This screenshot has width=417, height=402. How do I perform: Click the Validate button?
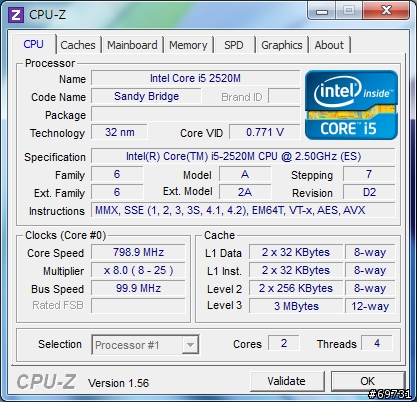(286, 381)
